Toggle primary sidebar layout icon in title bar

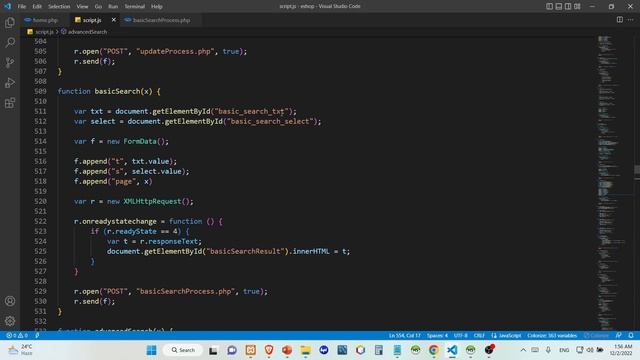(549, 6)
